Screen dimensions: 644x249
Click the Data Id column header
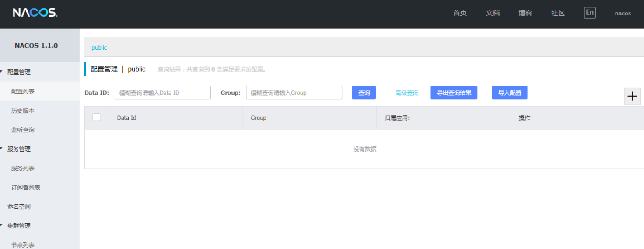(x=176, y=118)
